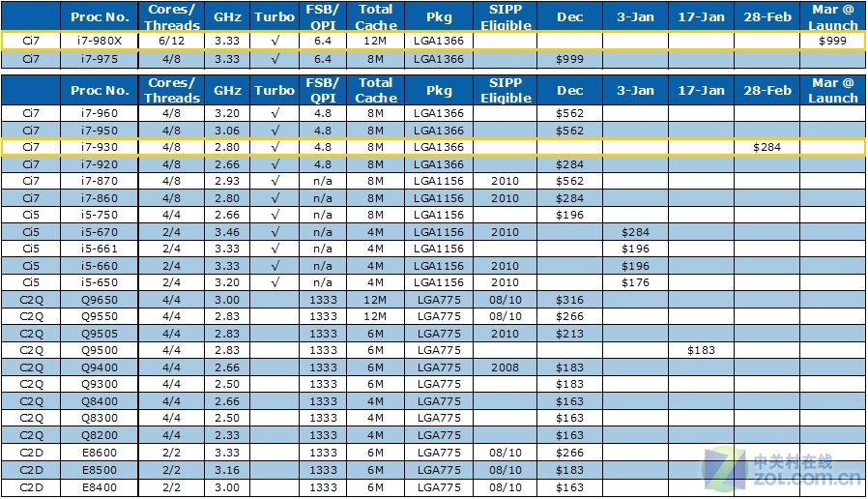This screenshot has width=868, height=499.
Task: Select the 3.46 GHz value for i5-670
Action: tap(227, 232)
